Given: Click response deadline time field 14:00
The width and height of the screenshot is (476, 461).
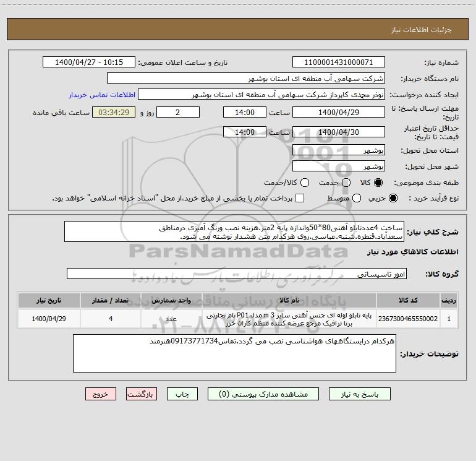Looking at the screenshot, I should 245,112.
